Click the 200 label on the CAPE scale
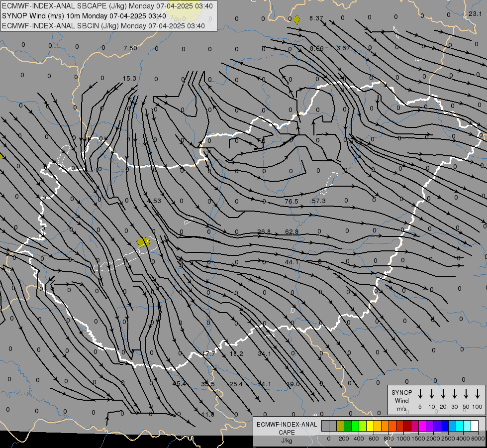Image resolution: width=487 pixels, height=448 pixels. point(344,439)
